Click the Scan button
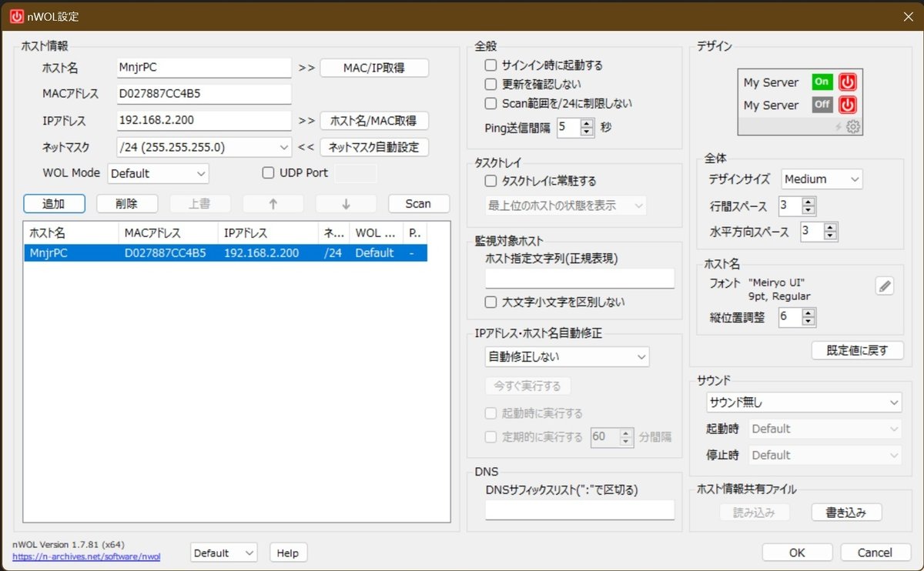 [x=419, y=204]
